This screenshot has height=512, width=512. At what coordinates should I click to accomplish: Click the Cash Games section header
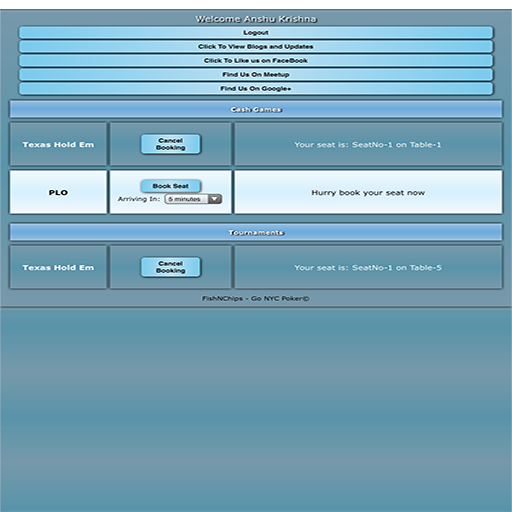(256, 109)
